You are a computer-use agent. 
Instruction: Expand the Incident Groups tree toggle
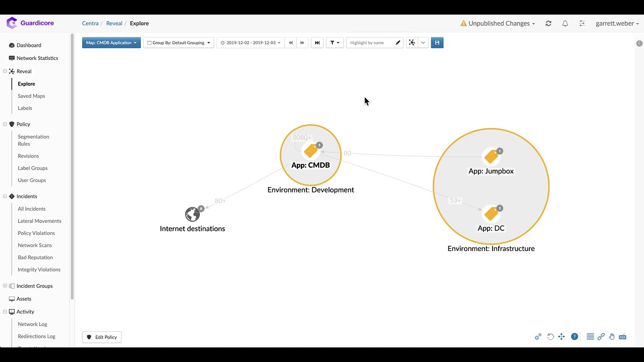click(x=5, y=286)
